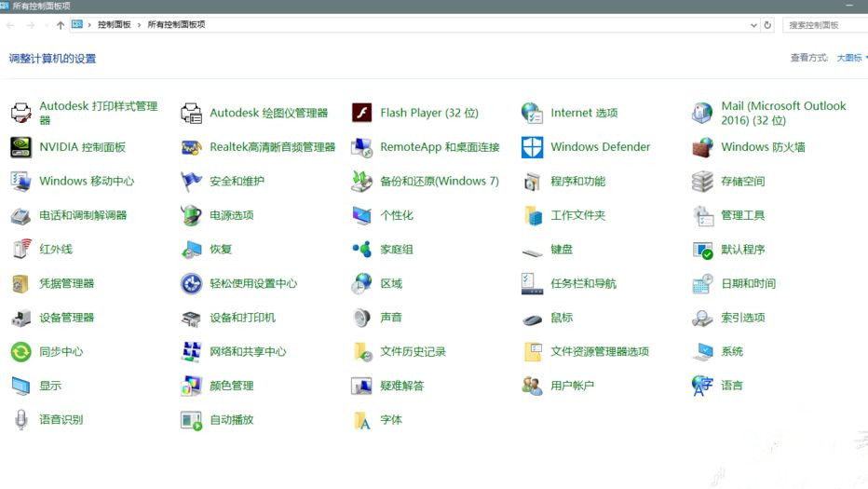Click the 搜索控制面板 search box
The width and height of the screenshot is (868, 489).
pos(824,25)
